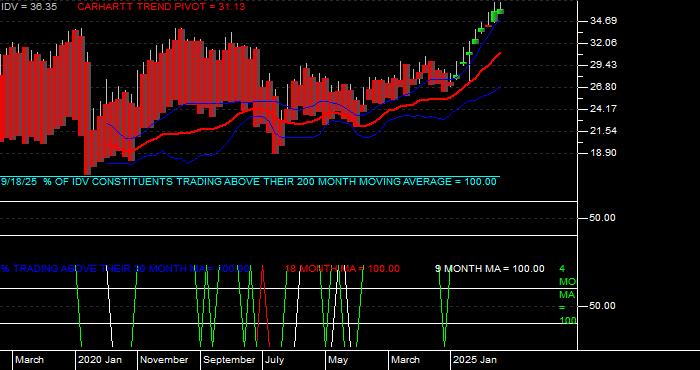The height and width of the screenshot is (370, 700).
Task: Click the November date marker
Action: [165, 360]
